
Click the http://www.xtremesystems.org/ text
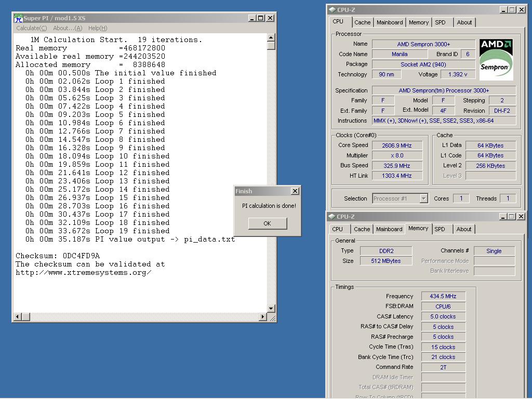[84, 272]
